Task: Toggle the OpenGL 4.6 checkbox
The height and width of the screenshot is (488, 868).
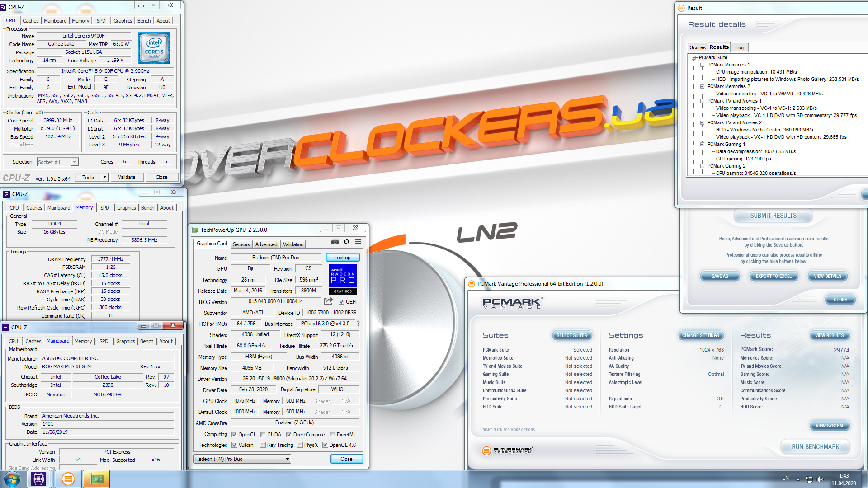Action: click(x=325, y=445)
